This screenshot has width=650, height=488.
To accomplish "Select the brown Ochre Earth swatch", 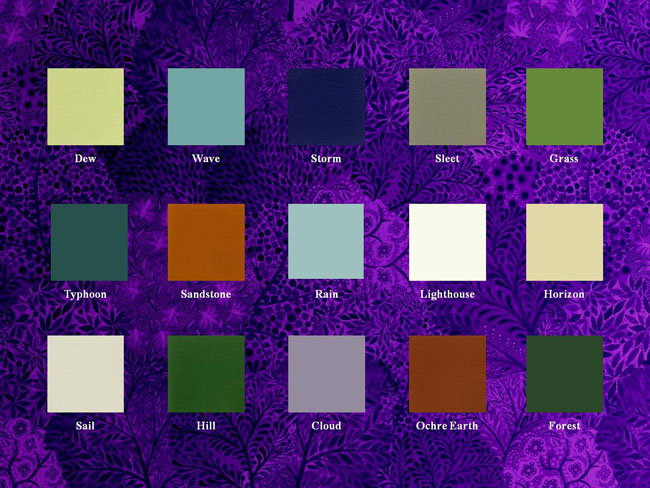I will [447, 374].
